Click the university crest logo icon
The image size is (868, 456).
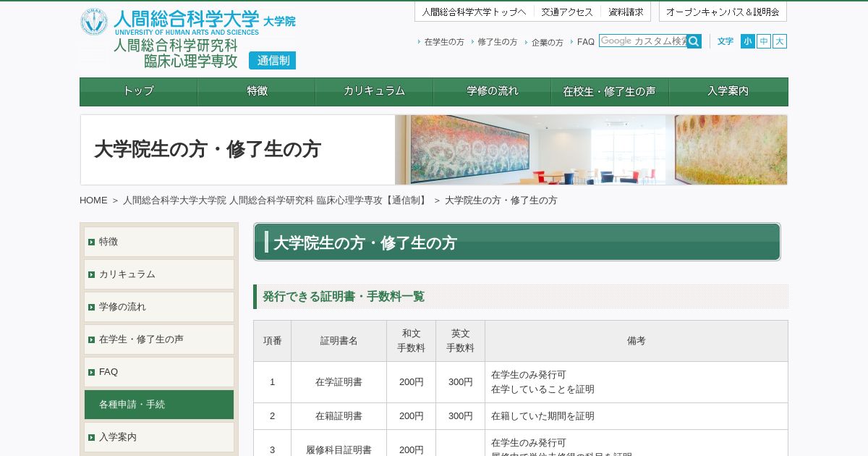(x=94, y=22)
